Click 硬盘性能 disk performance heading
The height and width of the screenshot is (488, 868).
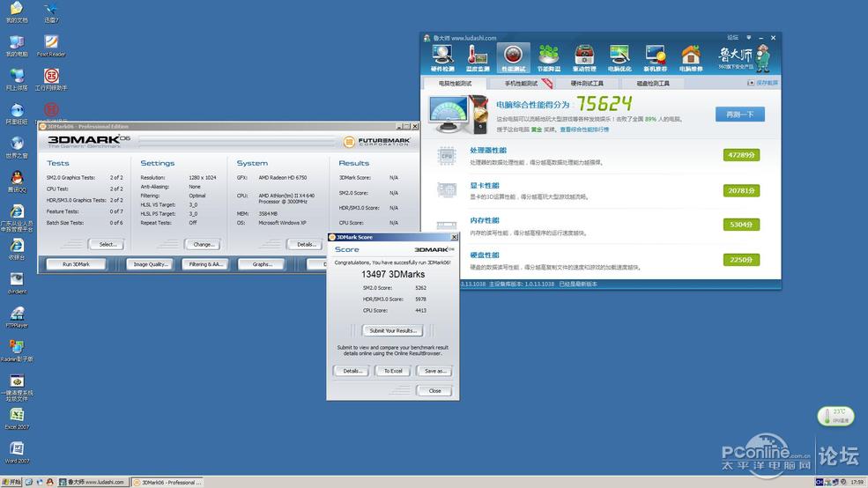[485, 255]
